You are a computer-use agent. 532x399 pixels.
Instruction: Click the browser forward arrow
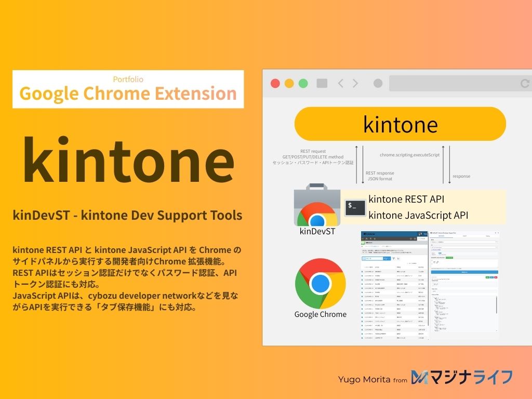click(x=355, y=83)
